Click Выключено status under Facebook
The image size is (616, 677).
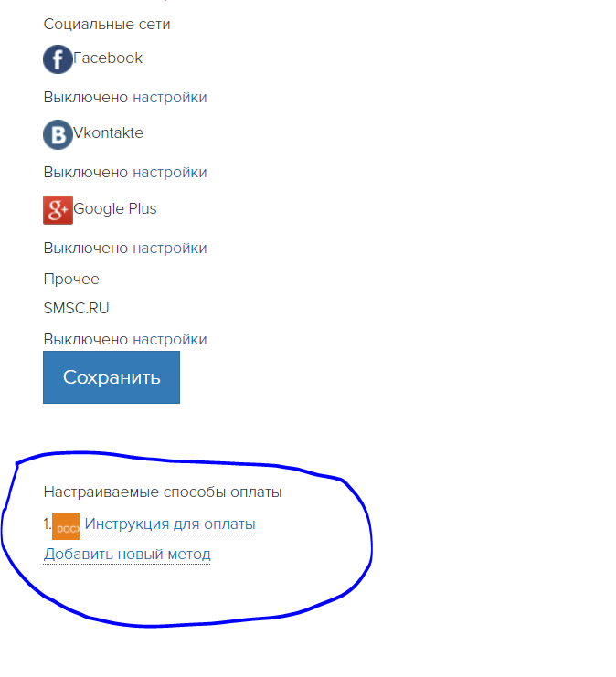(86, 98)
